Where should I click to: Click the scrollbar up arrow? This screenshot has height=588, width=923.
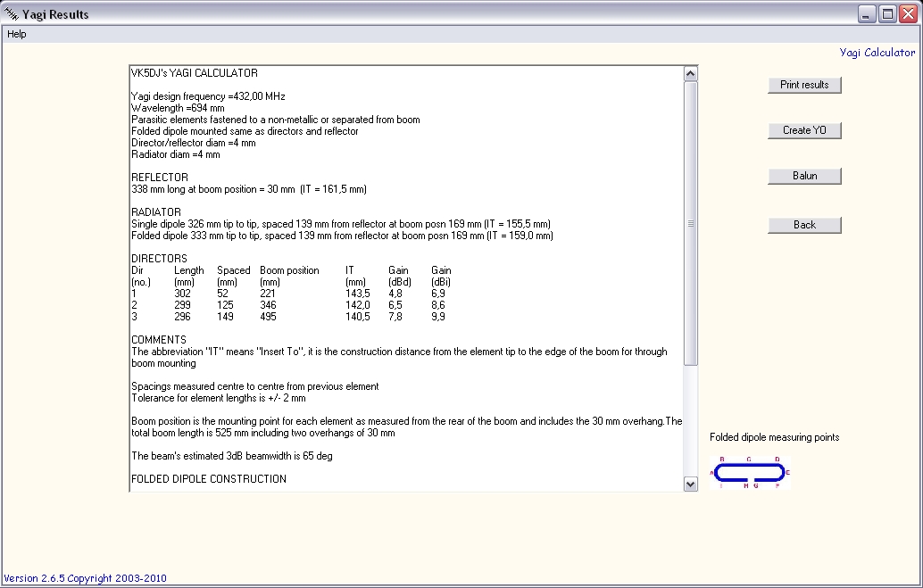tap(691, 73)
